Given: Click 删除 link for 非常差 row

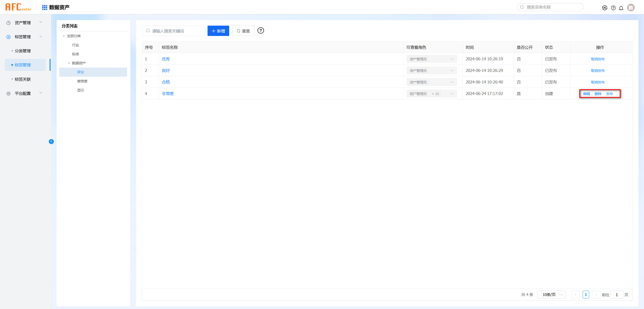Looking at the screenshot, I should [x=598, y=94].
